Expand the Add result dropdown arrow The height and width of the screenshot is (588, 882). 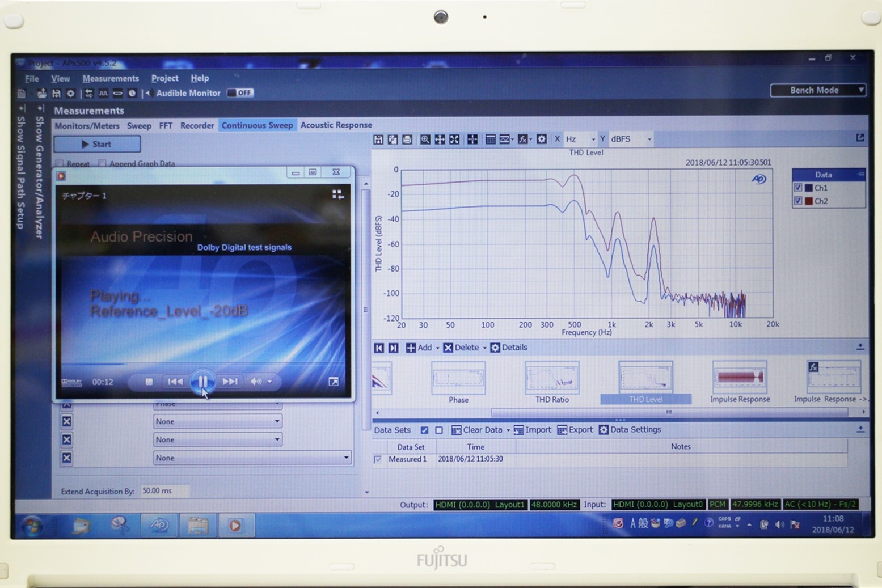(437, 348)
